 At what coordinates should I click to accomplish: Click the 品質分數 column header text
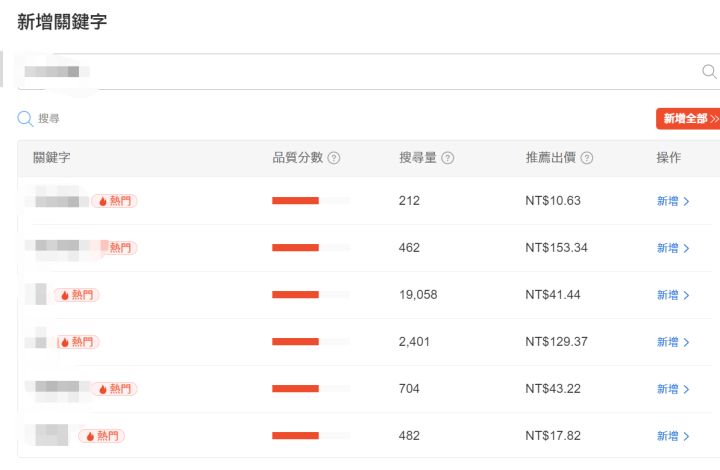click(x=298, y=158)
